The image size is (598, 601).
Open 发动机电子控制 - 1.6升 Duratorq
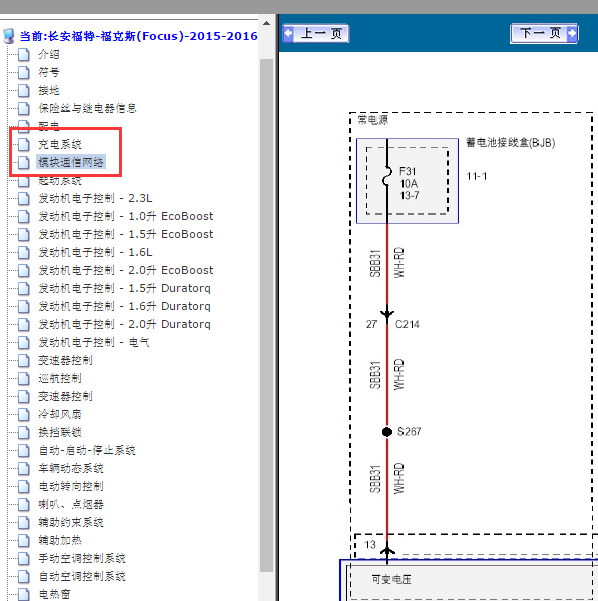click(124, 307)
